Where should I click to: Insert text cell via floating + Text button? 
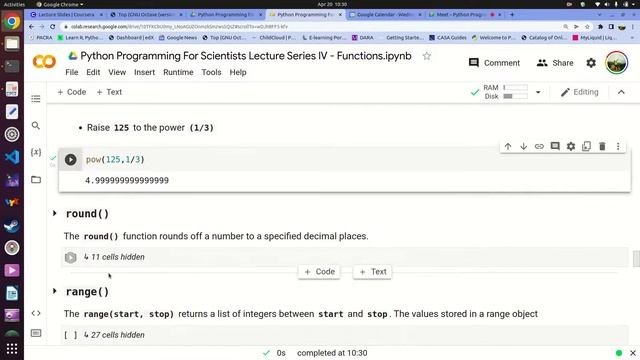point(373,272)
